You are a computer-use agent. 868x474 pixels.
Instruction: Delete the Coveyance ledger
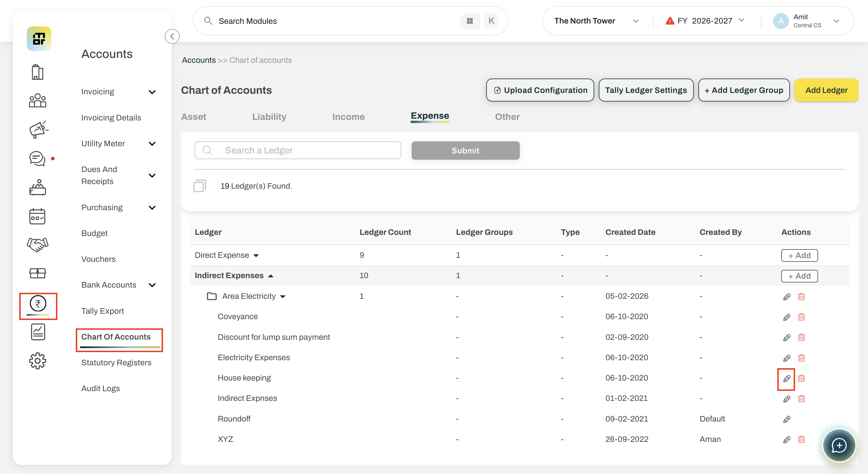click(801, 317)
